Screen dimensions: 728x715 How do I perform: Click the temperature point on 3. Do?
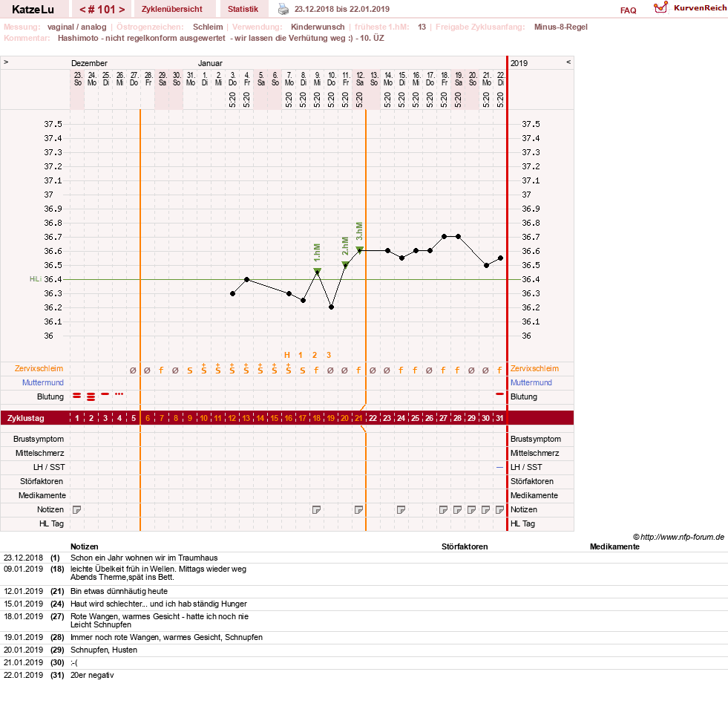coord(232,293)
